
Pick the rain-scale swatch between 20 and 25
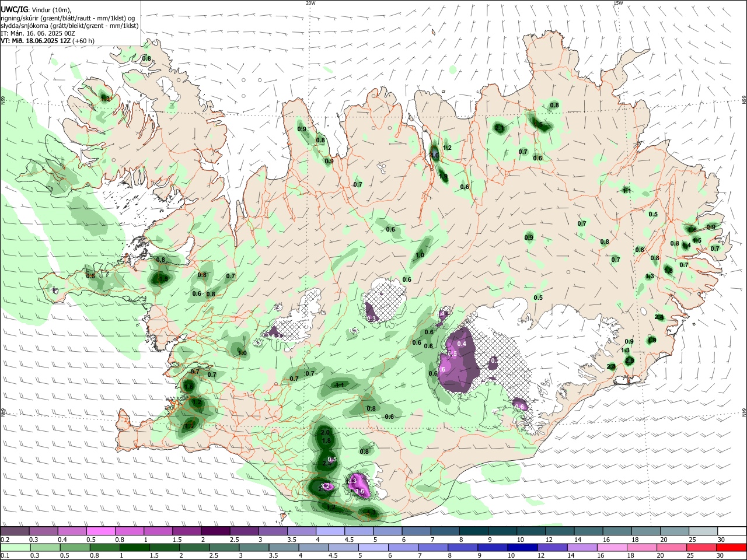coord(672,547)
